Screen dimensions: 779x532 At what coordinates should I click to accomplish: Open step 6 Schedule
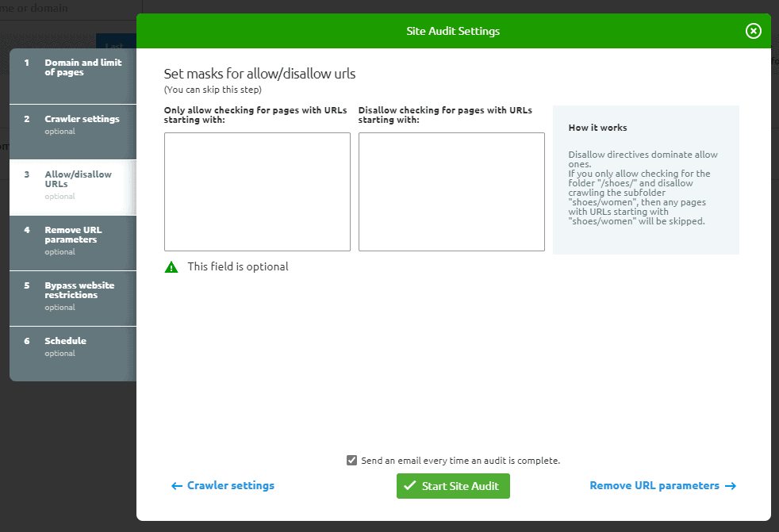(73, 354)
